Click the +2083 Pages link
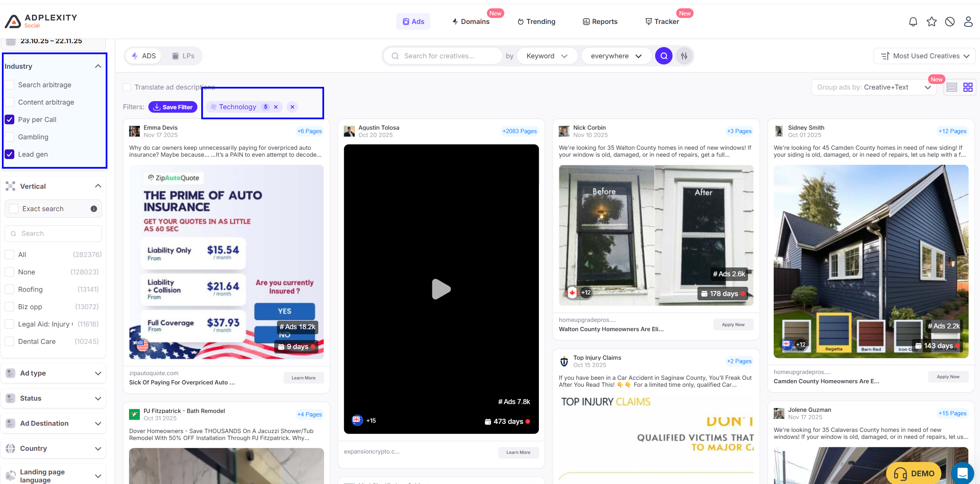 click(519, 131)
